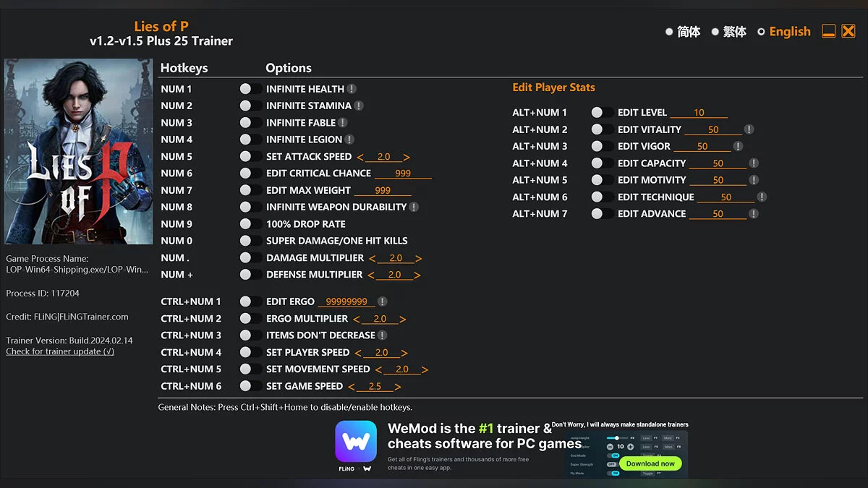Click the WeMod app logo icon
The width and height of the screenshot is (868, 488).
356,442
